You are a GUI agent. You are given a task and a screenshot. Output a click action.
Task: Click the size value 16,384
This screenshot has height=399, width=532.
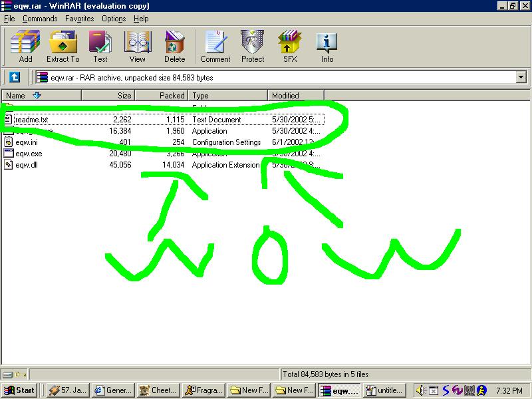pyautogui.click(x=120, y=131)
